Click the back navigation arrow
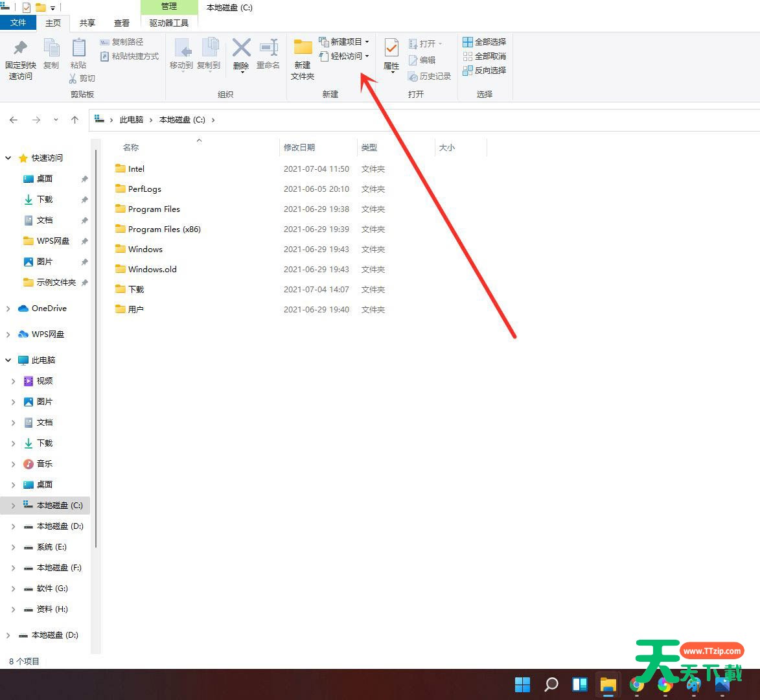760x700 pixels. click(14, 119)
